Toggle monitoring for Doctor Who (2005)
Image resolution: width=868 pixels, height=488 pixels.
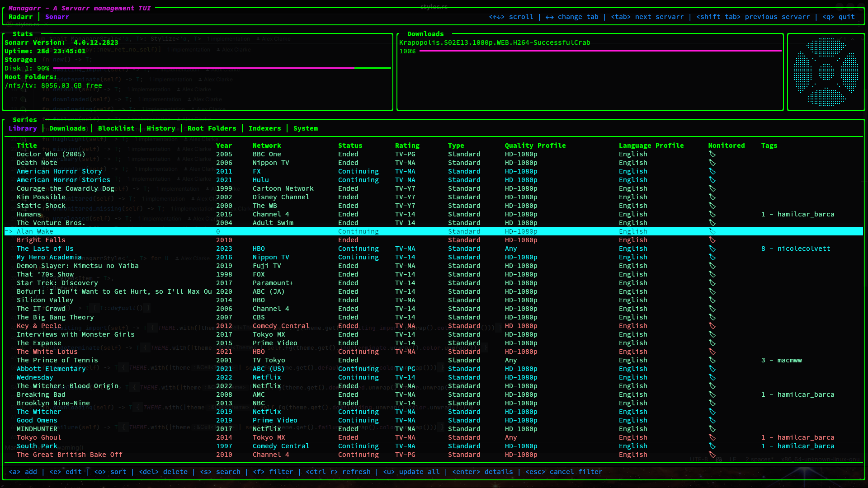(712, 154)
